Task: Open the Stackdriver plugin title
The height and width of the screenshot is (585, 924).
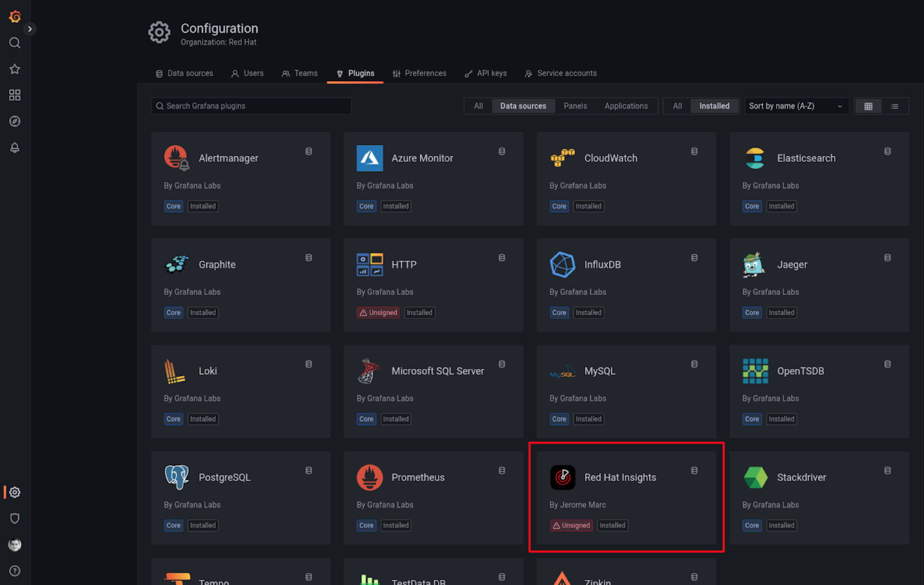Action: point(801,477)
